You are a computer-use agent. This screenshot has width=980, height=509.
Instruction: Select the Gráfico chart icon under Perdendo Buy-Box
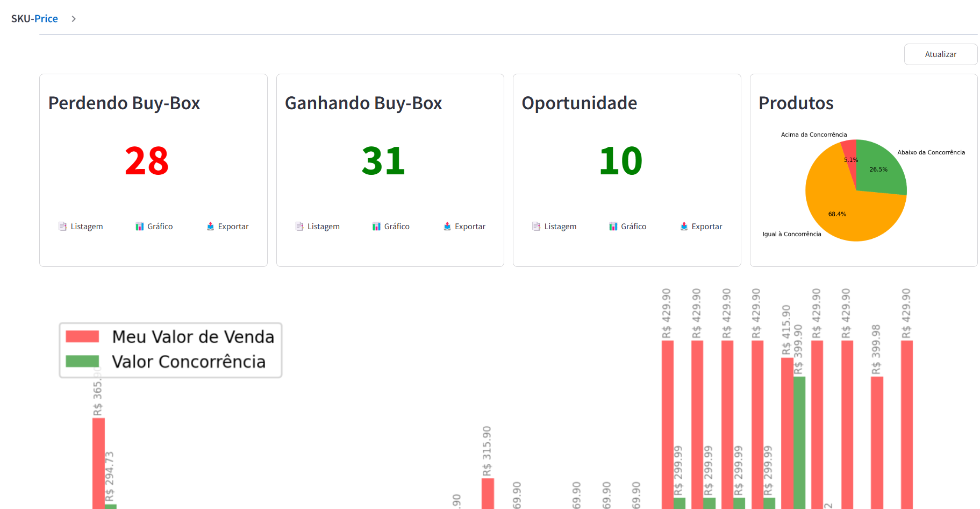pyautogui.click(x=140, y=226)
